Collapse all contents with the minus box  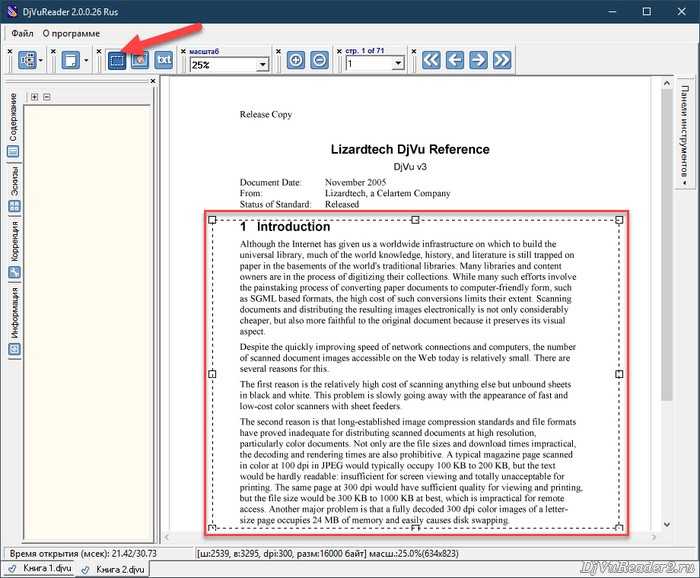tap(47, 97)
